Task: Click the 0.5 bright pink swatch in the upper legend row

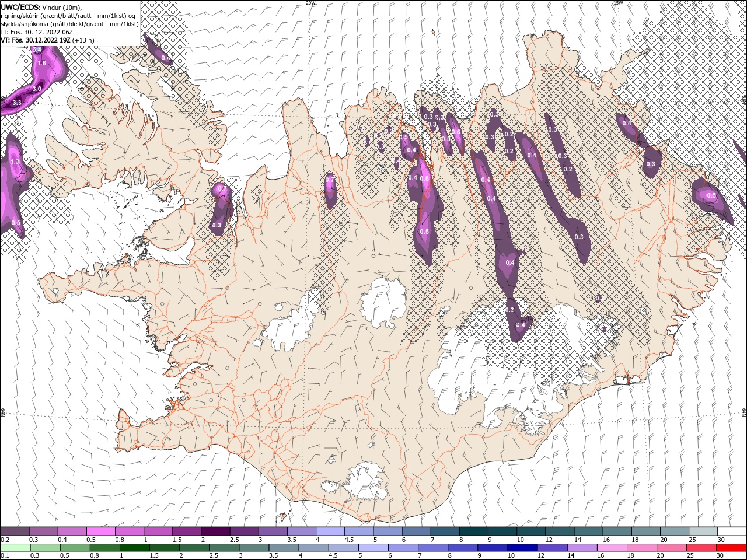Action: (100, 531)
